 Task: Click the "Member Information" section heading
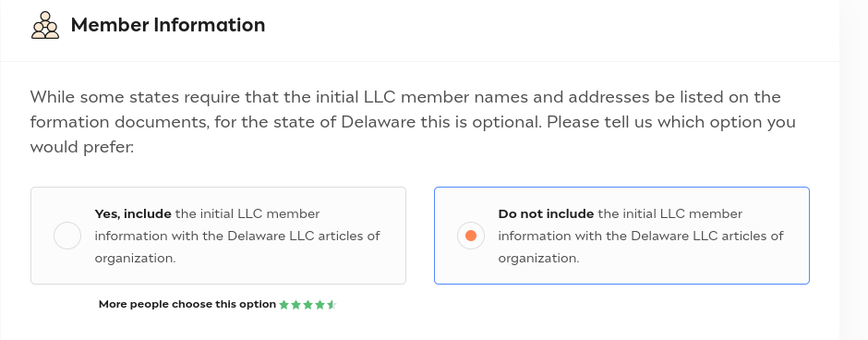pos(168,25)
